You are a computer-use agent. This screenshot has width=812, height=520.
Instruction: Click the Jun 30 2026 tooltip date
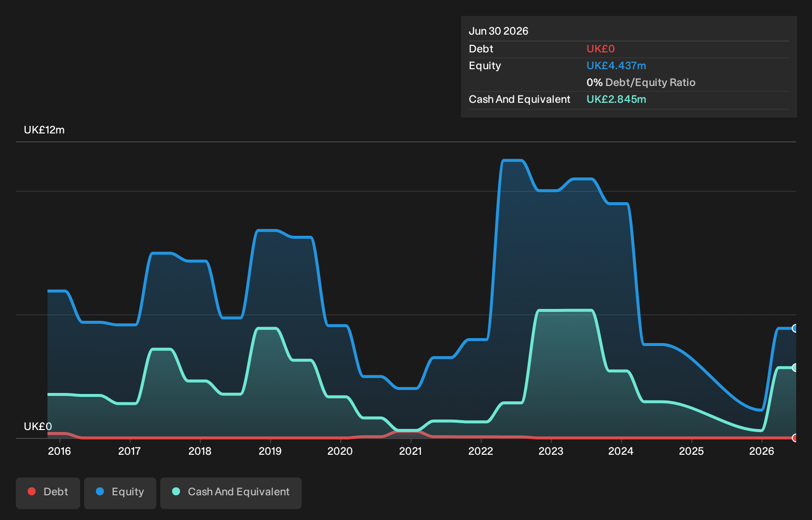(498, 31)
